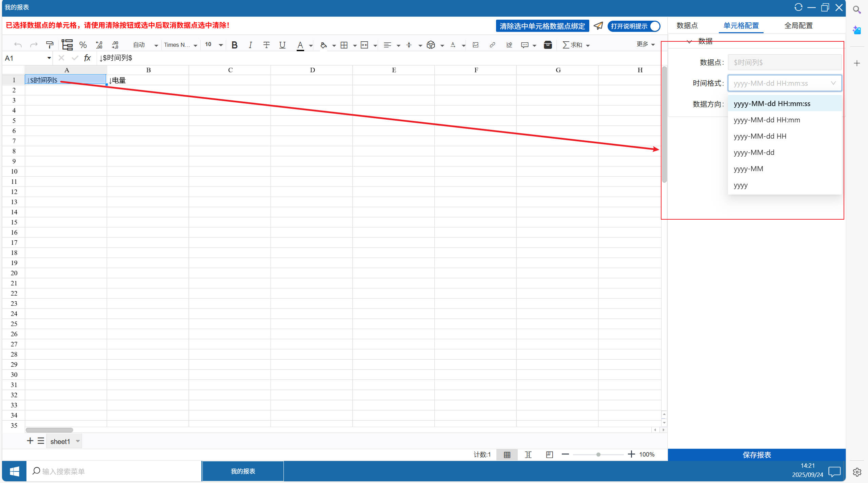Image resolution: width=868 pixels, height=483 pixels.
Task: Toggle the 打开说明提示 switch
Action: (x=634, y=26)
